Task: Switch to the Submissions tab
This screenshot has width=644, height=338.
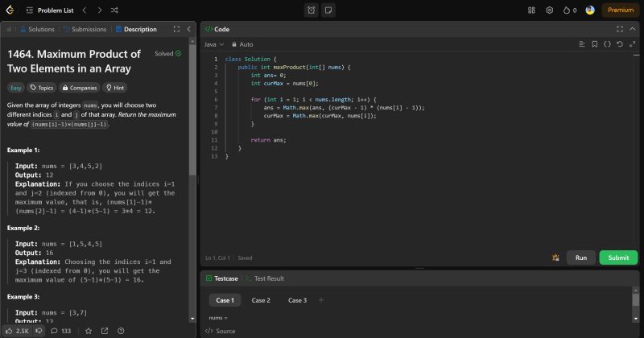Action: tap(85, 29)
